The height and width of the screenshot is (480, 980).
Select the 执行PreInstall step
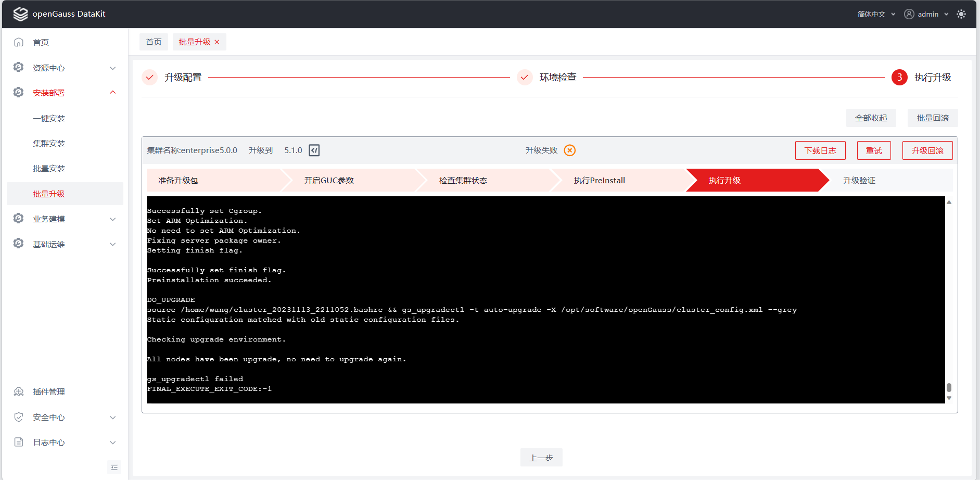pyautogui.click(x=599, y=181)
